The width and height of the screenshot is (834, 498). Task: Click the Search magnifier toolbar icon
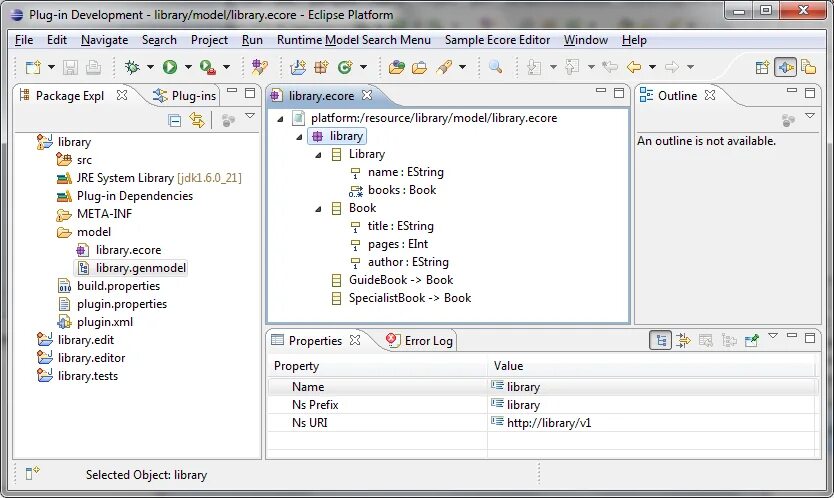coord(495,67)
